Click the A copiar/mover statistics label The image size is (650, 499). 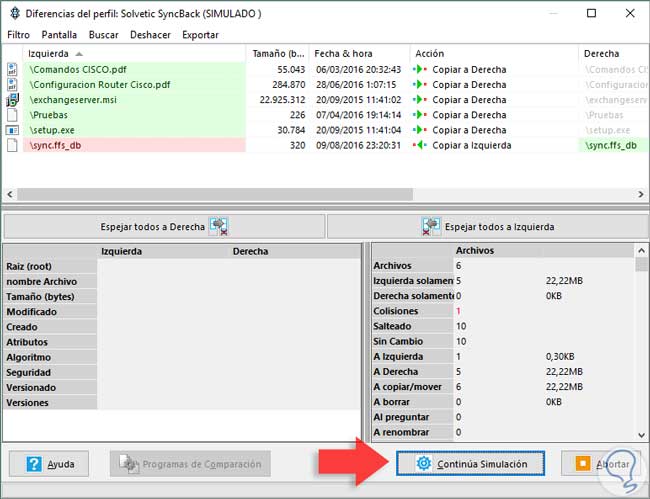point(407,387)
